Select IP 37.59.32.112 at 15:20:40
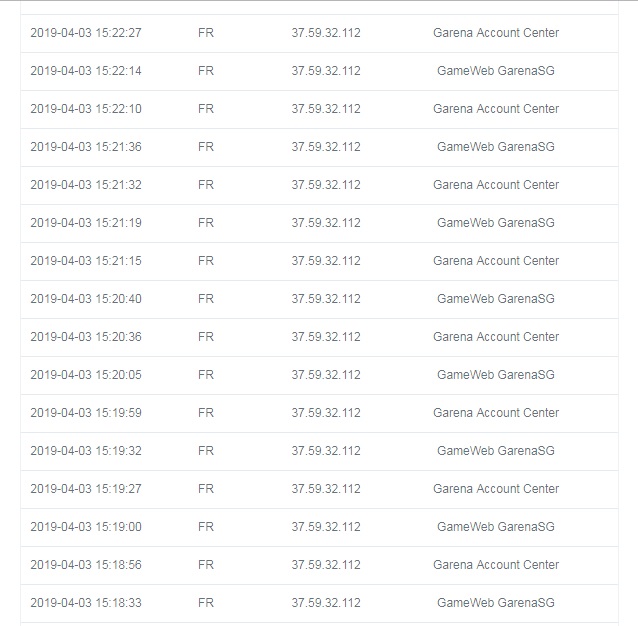This screenshot has height=626, width=638. coord(326,299)
